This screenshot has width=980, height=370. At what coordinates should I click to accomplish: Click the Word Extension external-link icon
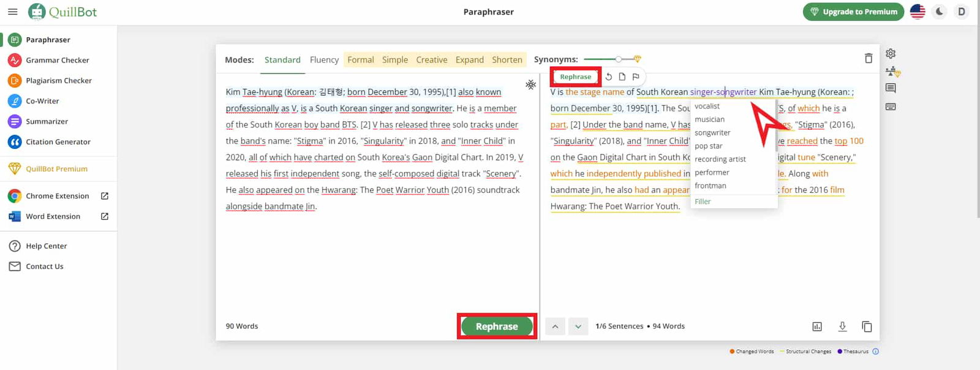click(105, 216)
